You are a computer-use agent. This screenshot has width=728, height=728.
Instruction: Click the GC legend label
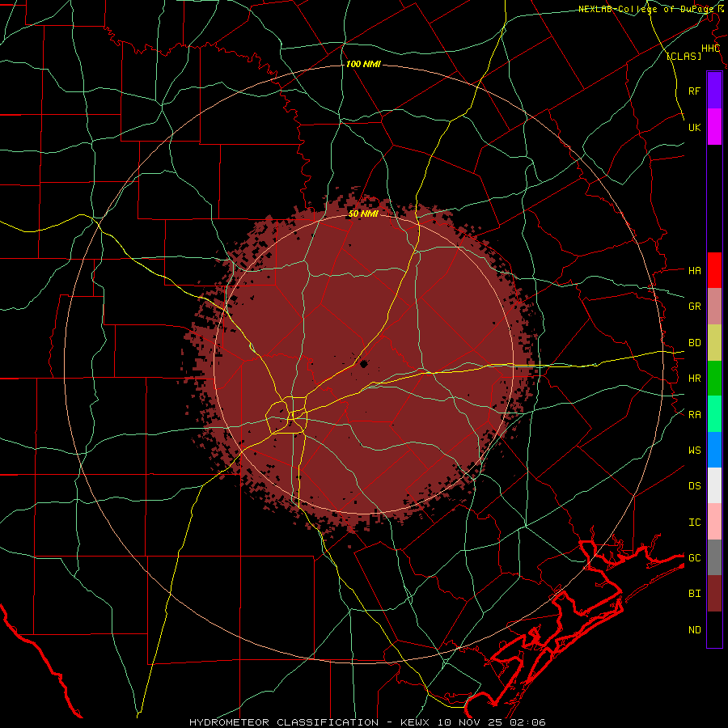694,558
